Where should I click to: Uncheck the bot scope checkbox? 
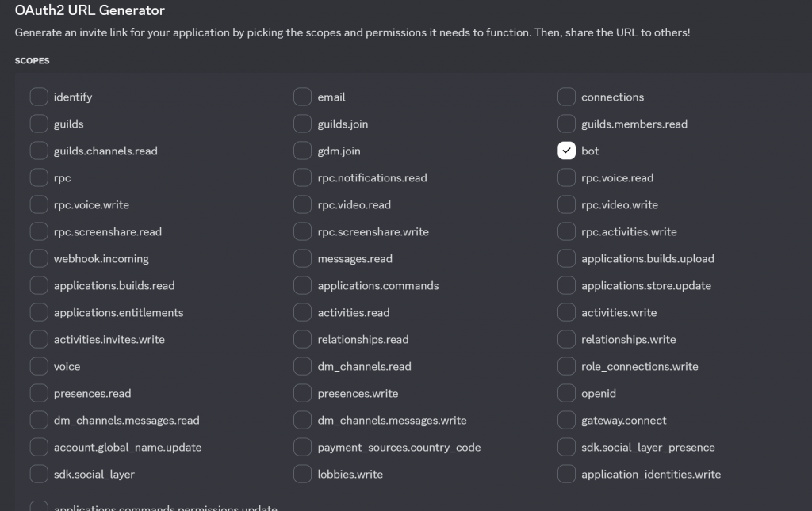(566, 151)
